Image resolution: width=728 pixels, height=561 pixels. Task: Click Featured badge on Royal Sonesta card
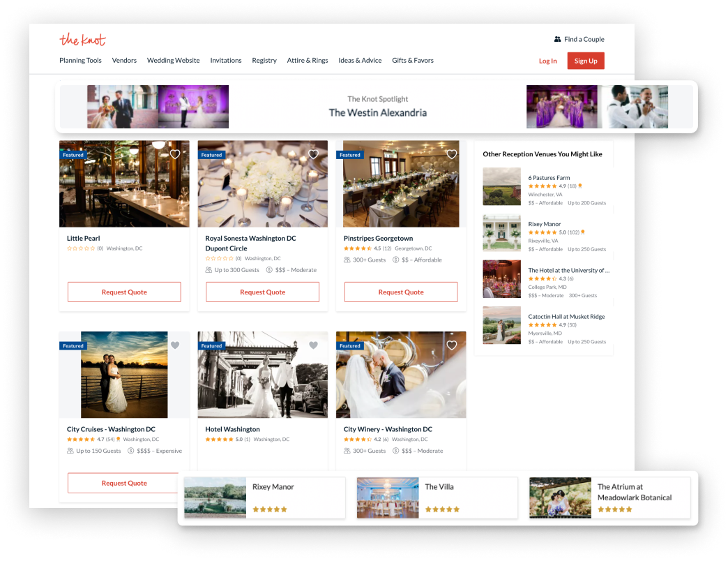[211, 155]
